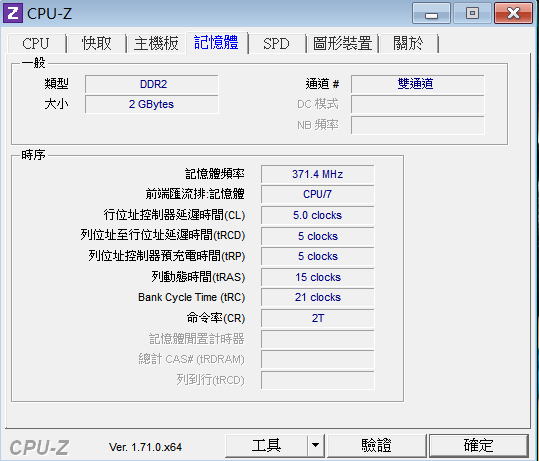Screen dimensions: 539x461
Task: Go to the SPD tab
Action: [276, 44]
